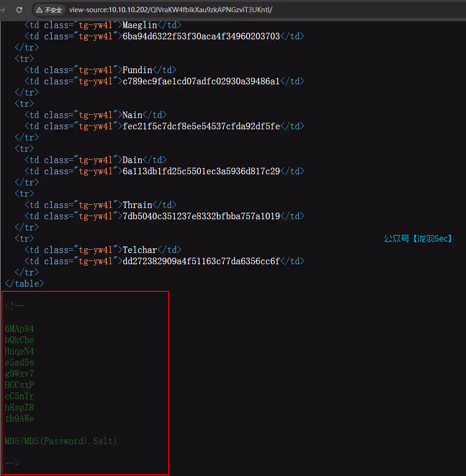This screenshot has height=476, width=466.
Task: Click Fundin's hash starting with c789ec9f
Action: pos(201,81)
